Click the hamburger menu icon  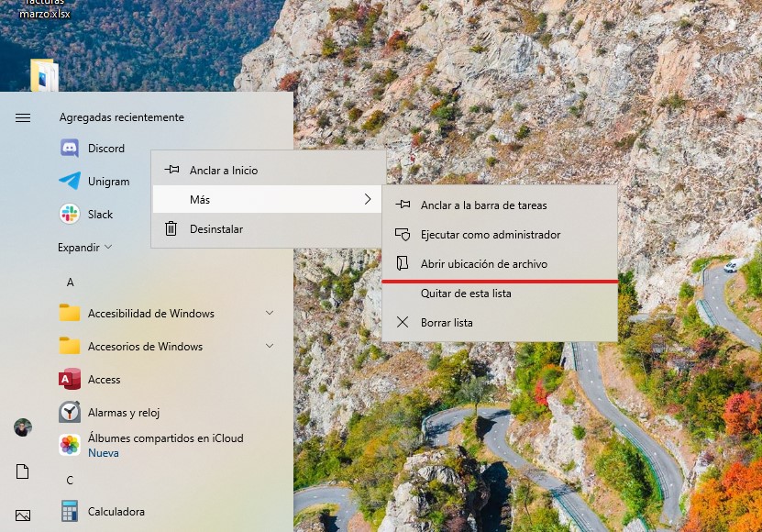pos(23,117)
